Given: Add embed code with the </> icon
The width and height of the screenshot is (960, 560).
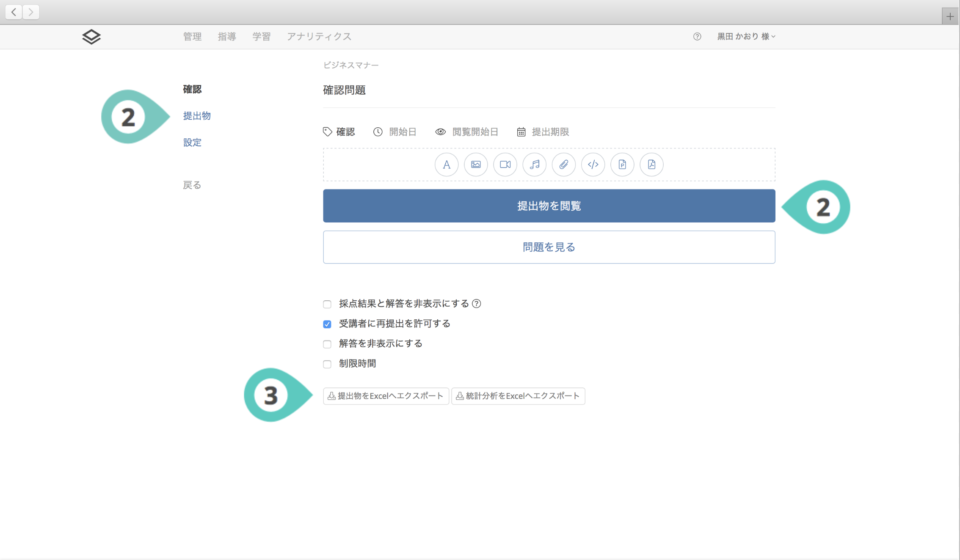Looking at the screenshot, I should coord(593,165).
